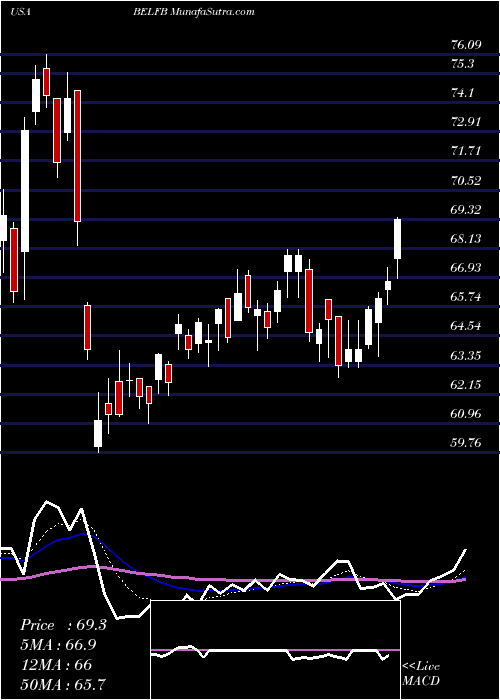Click the 60.96 price axis label
Viewport: 500px width, 700px height.
pyautogui.click(x=466, y=413)
